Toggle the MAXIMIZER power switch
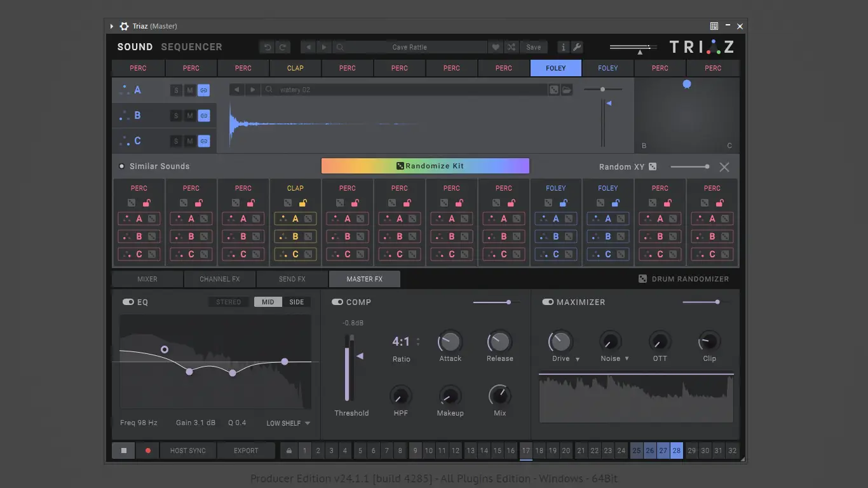The image size is (868, 488). pyautogui.click(x=548, y=302)
